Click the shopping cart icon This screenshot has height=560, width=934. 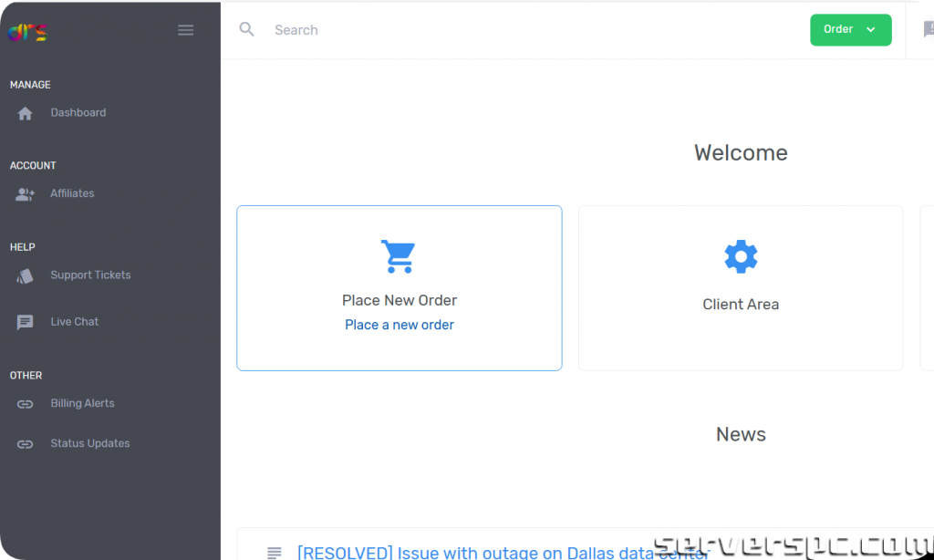(399, 256)
